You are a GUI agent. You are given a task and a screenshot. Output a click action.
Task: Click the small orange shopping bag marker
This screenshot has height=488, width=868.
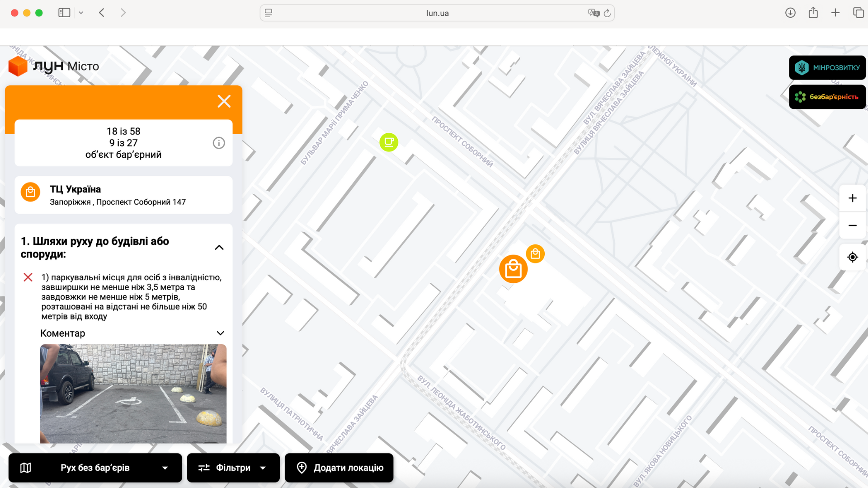coord(535,253)
